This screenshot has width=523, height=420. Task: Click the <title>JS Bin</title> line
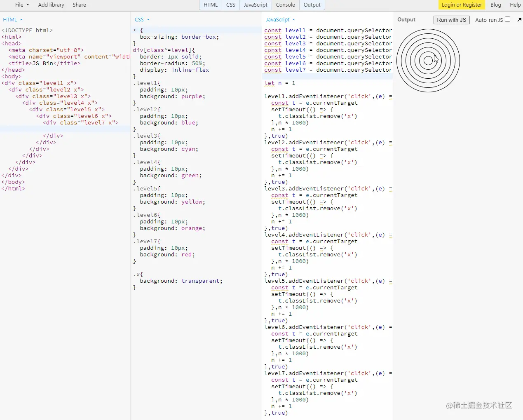click(x=44, y=63)
